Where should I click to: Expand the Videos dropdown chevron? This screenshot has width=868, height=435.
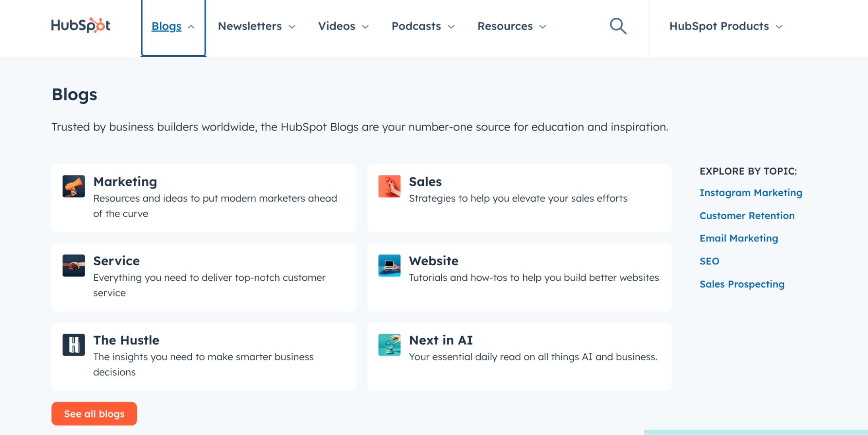coord(366,27)
